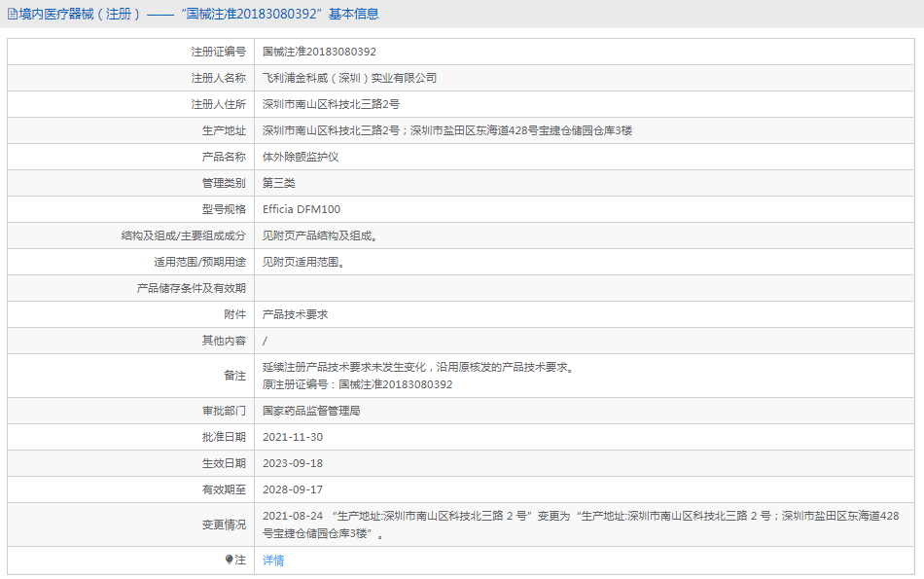Click expiry date 2028-09-17
Viewport: 924px width, 579px height.
pos(293,489)
